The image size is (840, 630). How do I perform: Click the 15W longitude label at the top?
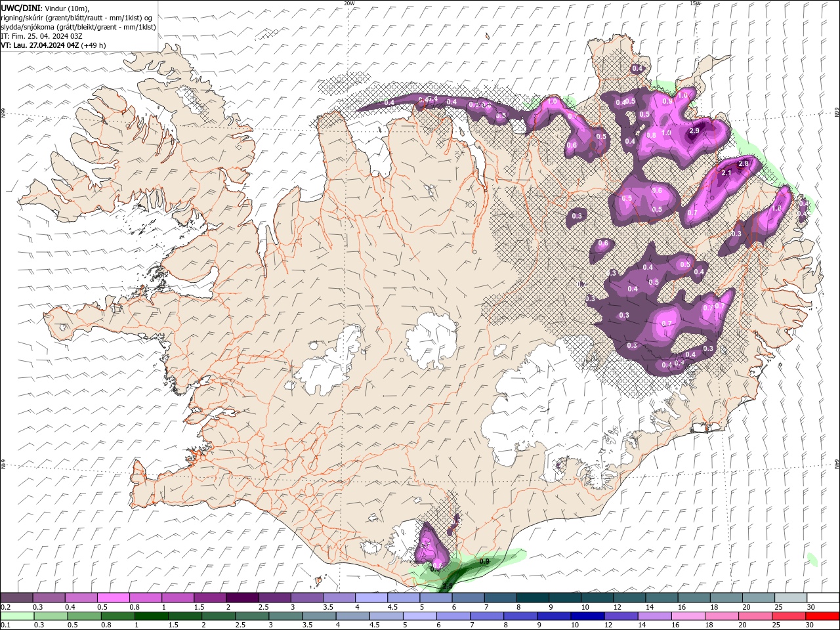(x=695, y=3)
